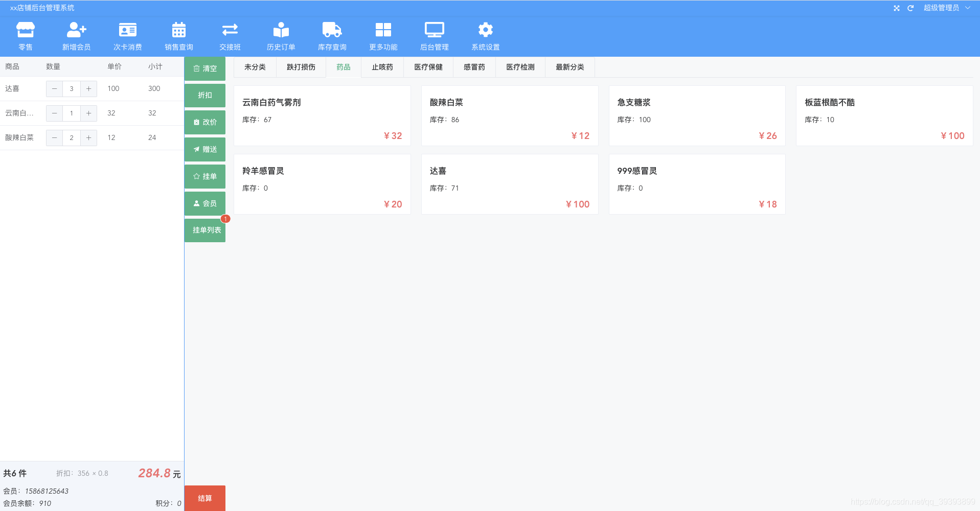Increase quantity of 云南白… item
Viewport: 980px width, 511px height.
(x=88, y=113)
